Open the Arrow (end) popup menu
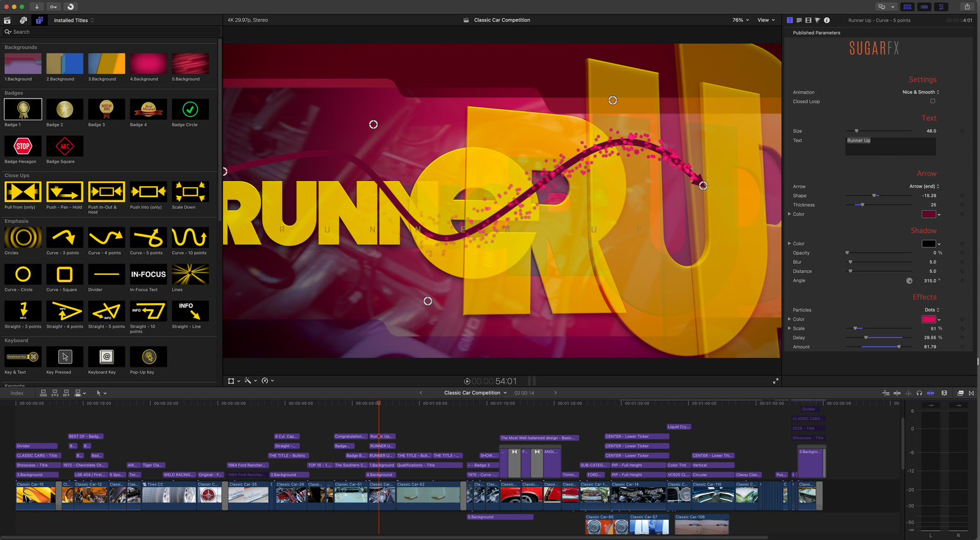Image resolution: width=980 pixels, height=540 pixels. click(924, 187)
